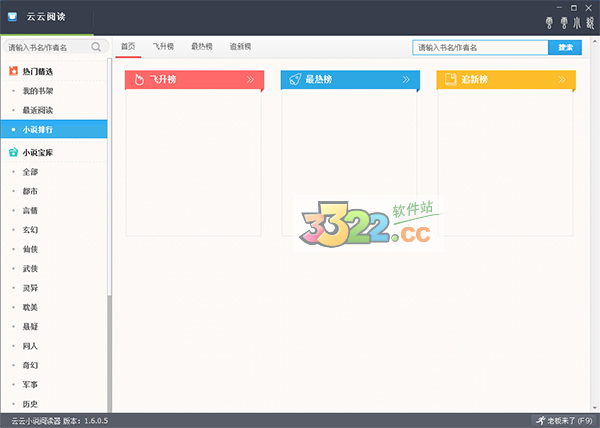Open 我的书架 in the sidebar
Image resolution: width=600 pixels, height=428 pixels.
(37, 91)
